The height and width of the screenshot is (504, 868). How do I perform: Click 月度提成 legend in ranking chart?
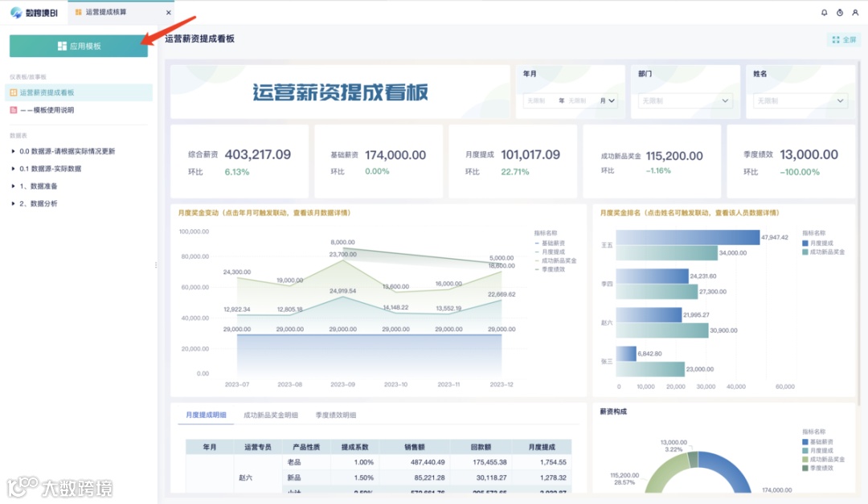coord(817,243)
